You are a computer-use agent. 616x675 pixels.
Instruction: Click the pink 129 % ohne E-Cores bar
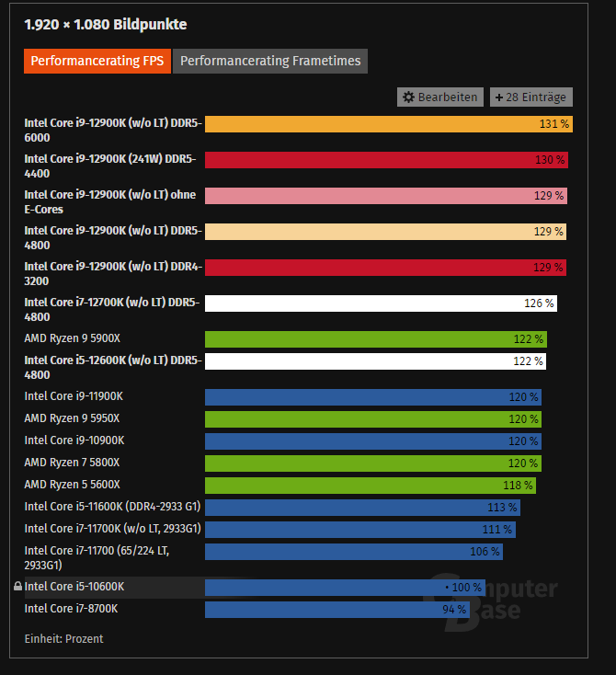click(x=386, y=196)
